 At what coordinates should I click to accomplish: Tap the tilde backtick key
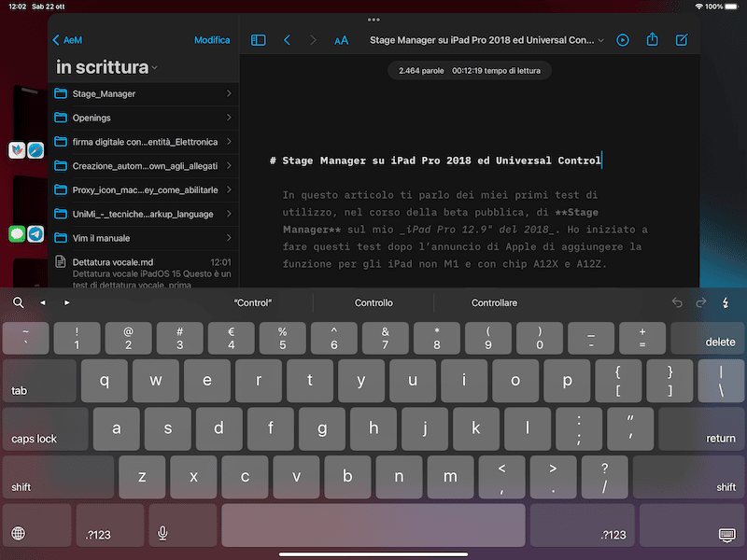pos(26,338)
